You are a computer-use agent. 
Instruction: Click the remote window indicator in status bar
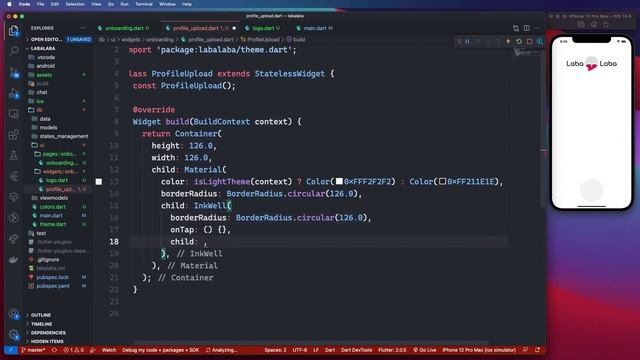coord(11,350)
